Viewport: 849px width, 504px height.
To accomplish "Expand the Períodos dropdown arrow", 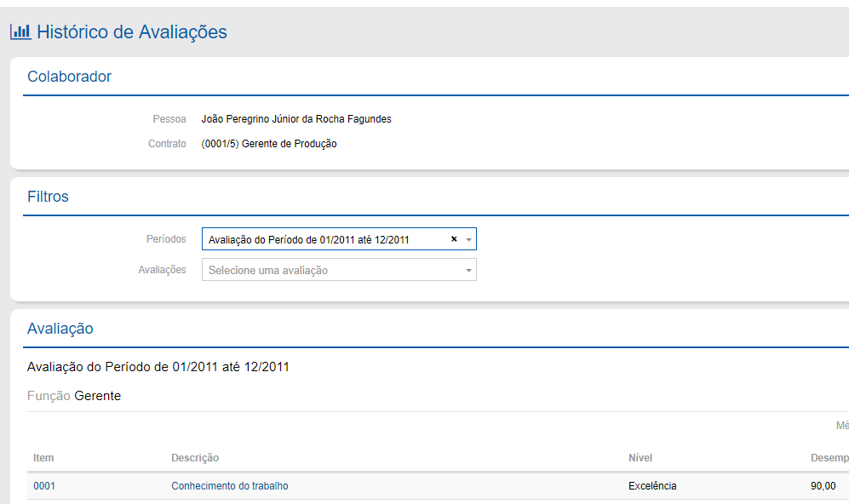I will click(x=468, y=240).
